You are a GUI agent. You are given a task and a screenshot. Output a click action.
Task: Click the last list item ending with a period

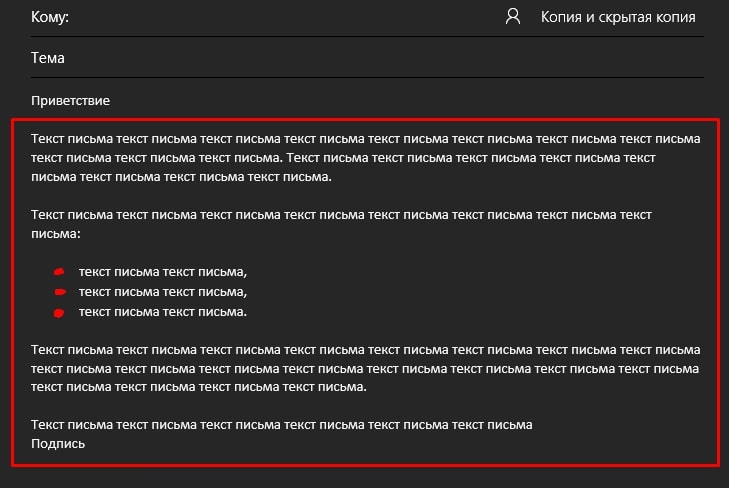pos(163,312)
